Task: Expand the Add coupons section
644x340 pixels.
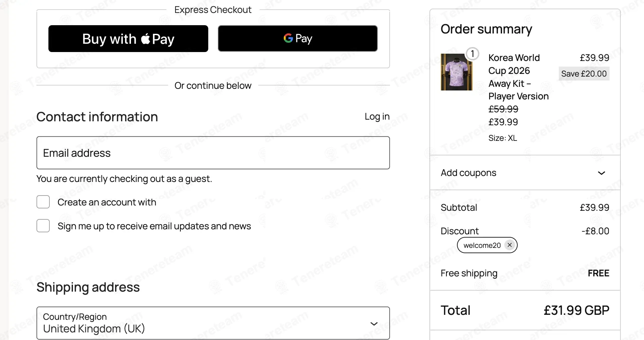Action: pyautogui.click(x=525, y=173)
